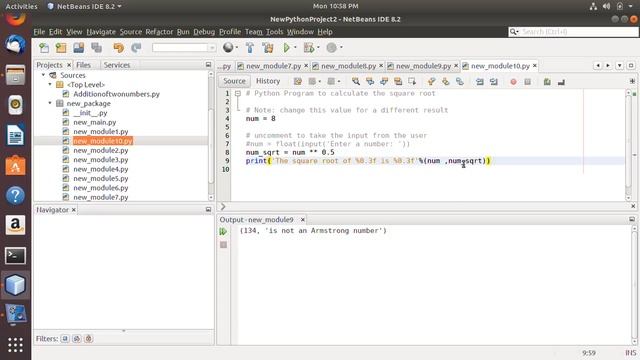Click the Clean and Build icon

tap(268, 48)
